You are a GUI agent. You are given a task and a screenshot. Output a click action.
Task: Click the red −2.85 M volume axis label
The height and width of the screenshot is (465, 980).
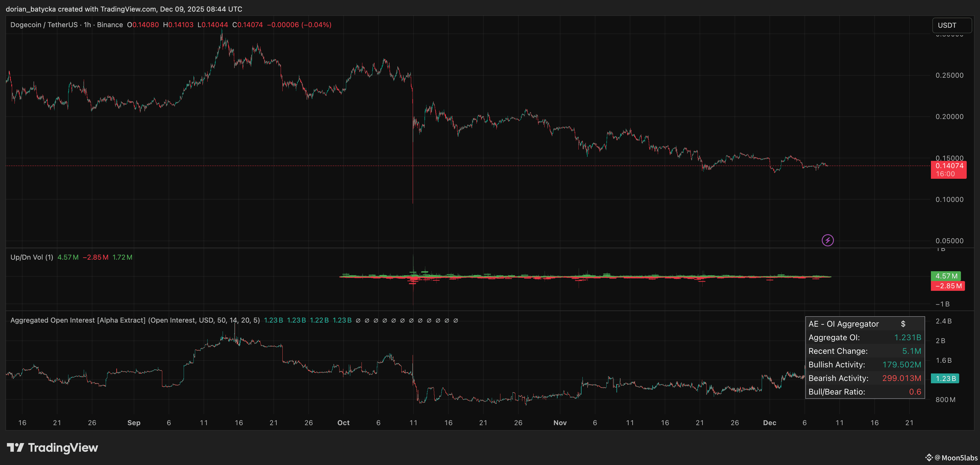pos(948,286)
